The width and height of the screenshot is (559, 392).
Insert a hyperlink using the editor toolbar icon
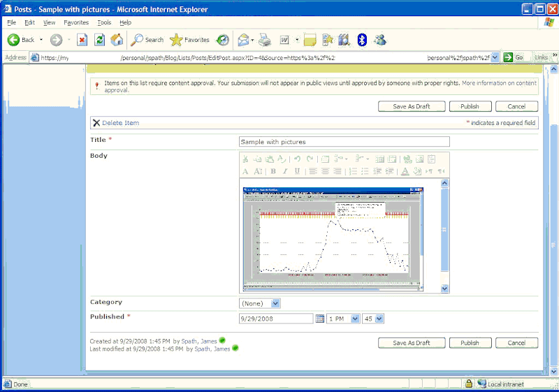pyautogui.click(x=407, y=159)
